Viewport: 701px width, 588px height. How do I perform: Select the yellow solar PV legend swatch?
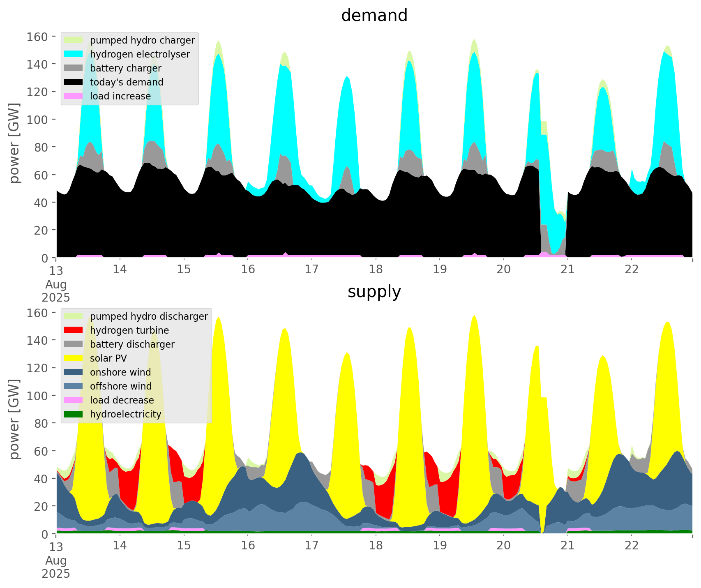point(74,358)
